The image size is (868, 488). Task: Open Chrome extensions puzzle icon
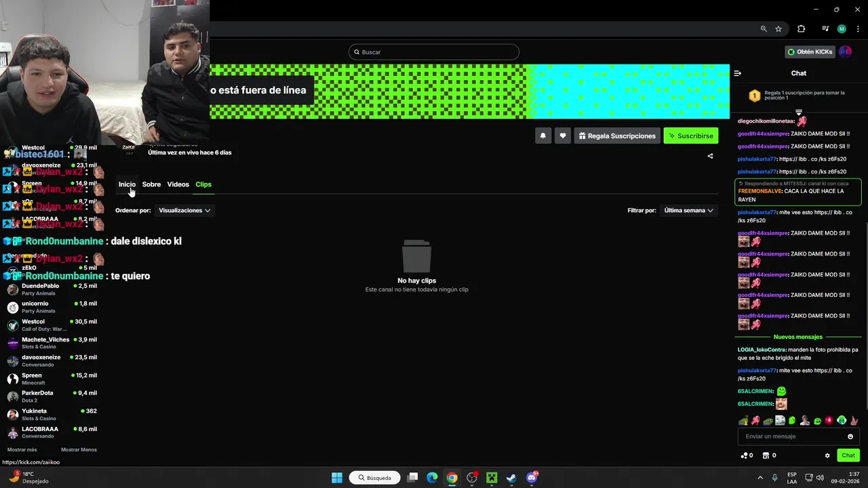801,29
